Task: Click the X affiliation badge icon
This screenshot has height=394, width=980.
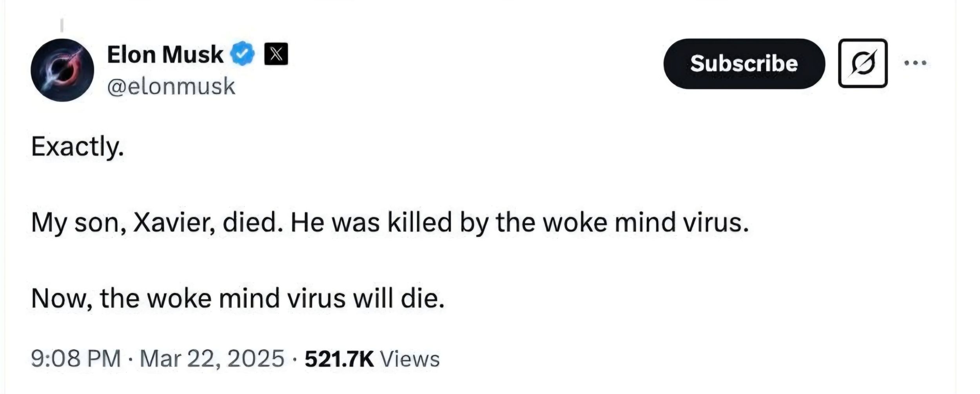Action: point(276,54)
